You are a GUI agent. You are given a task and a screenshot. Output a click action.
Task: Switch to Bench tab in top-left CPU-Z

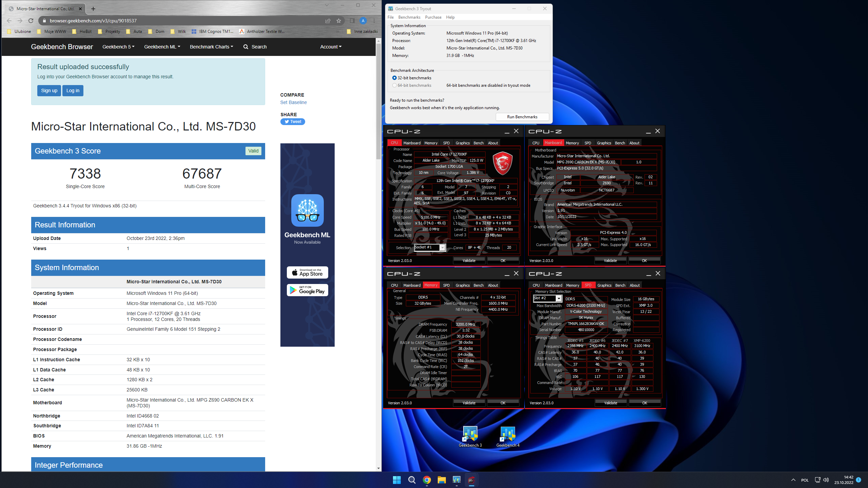(x=478, y=143)
